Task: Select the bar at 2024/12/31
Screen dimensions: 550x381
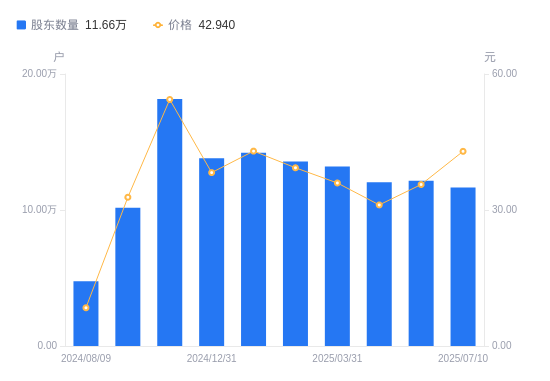Action: [x=212, y=252]
